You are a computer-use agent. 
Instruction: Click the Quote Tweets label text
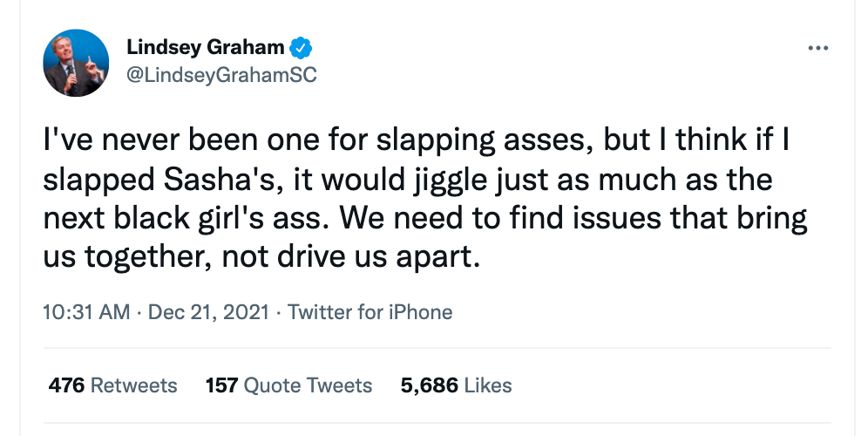point(308,385)
